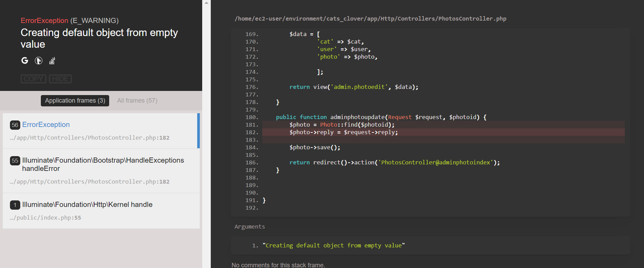Viewport: 644px width, 268px height.
Task: Search the error on Stack Overflow
Action: (x=52, y=61)
